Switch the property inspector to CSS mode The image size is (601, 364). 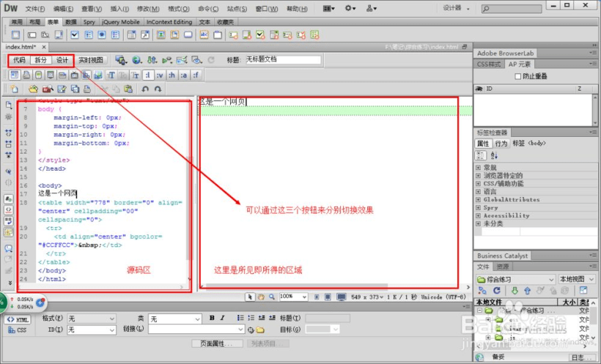tap(18, 330)
